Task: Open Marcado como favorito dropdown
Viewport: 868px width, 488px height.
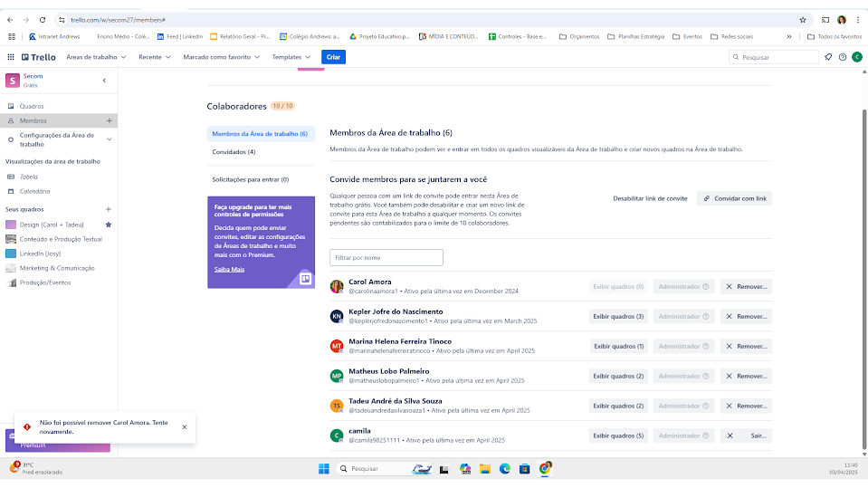Action: [x=222, y=57]
